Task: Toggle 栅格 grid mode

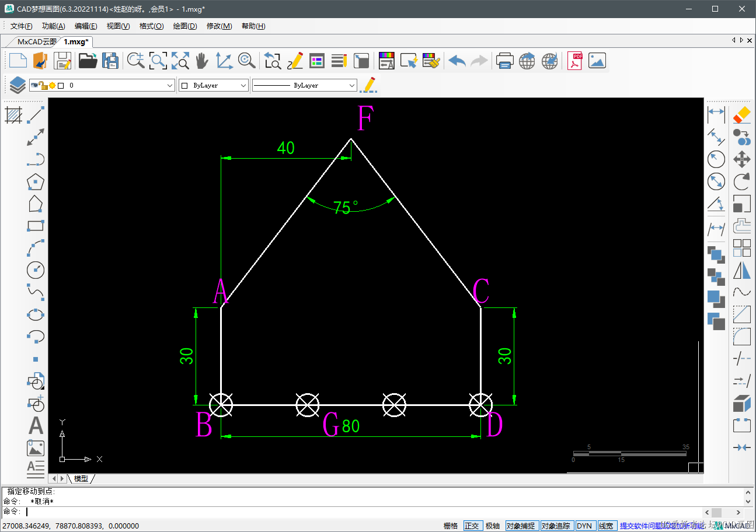Action: 451,526
